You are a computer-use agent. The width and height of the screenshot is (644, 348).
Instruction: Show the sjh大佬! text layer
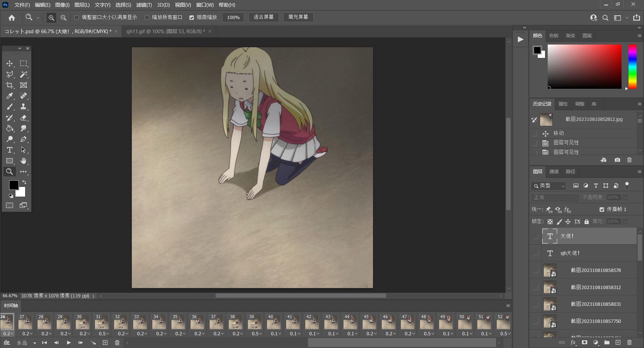click(x=535, y=253)
